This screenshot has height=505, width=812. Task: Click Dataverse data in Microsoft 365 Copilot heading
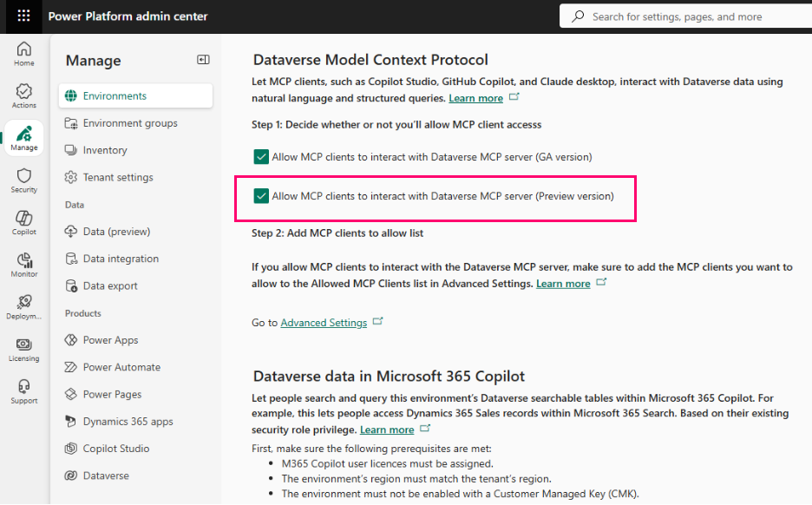pyautogui.click(x=389, y=376)
